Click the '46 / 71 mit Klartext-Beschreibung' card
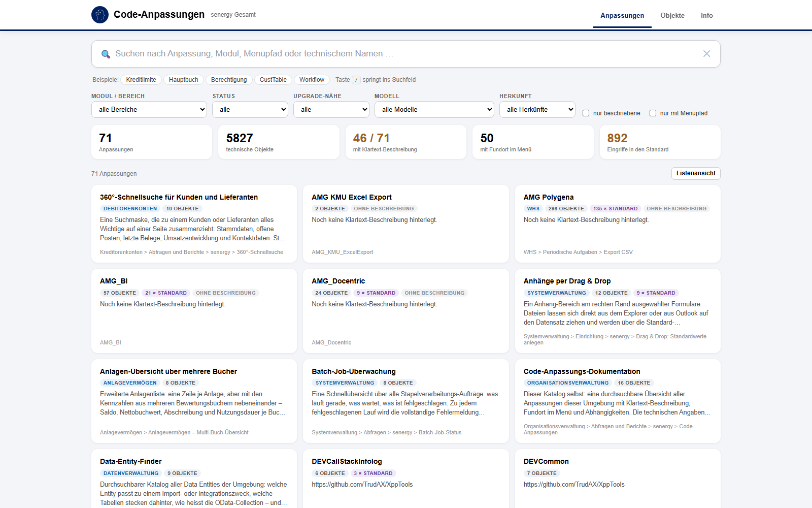The width and height of the screenshot is (812, 508). (x=406, y=142)
